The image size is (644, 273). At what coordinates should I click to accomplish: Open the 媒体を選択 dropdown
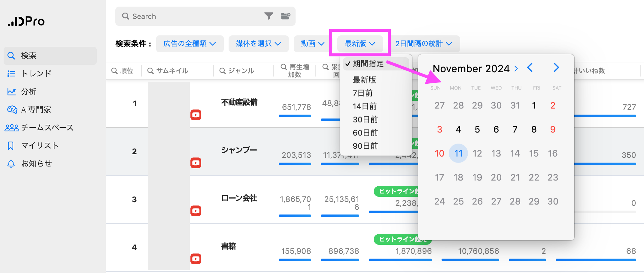258,44
